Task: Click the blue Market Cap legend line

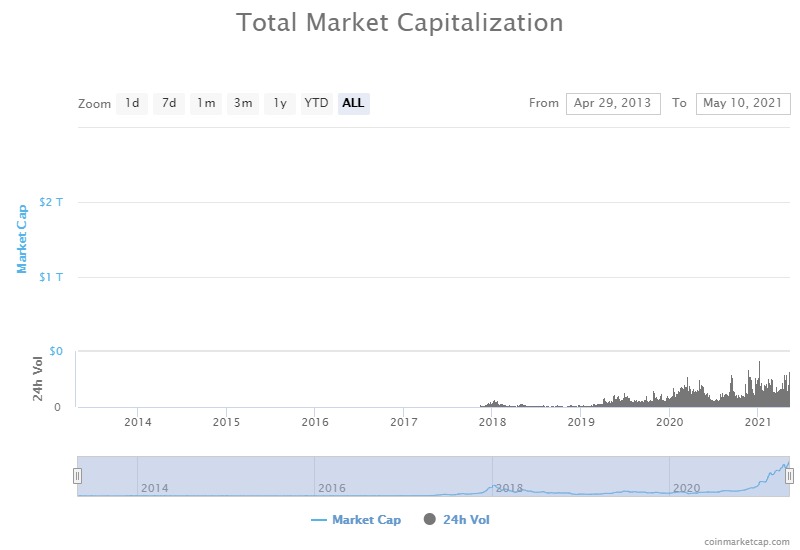Action: coord(319,520)
